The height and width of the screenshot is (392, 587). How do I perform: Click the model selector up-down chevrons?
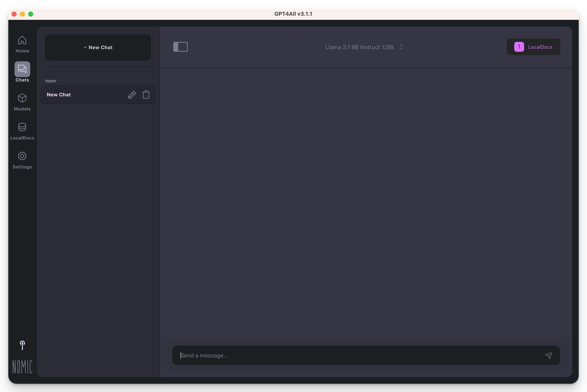[401, 47]
